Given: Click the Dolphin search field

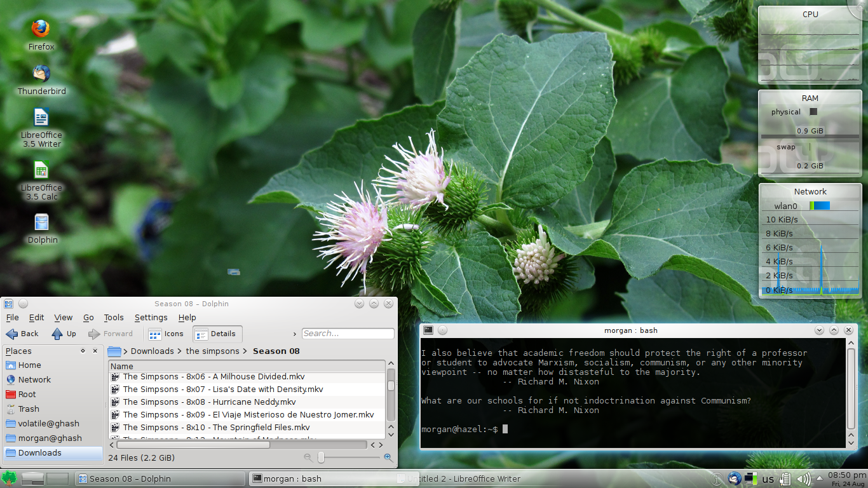Looking at the screenshot, I should click(x=348, y=333).
